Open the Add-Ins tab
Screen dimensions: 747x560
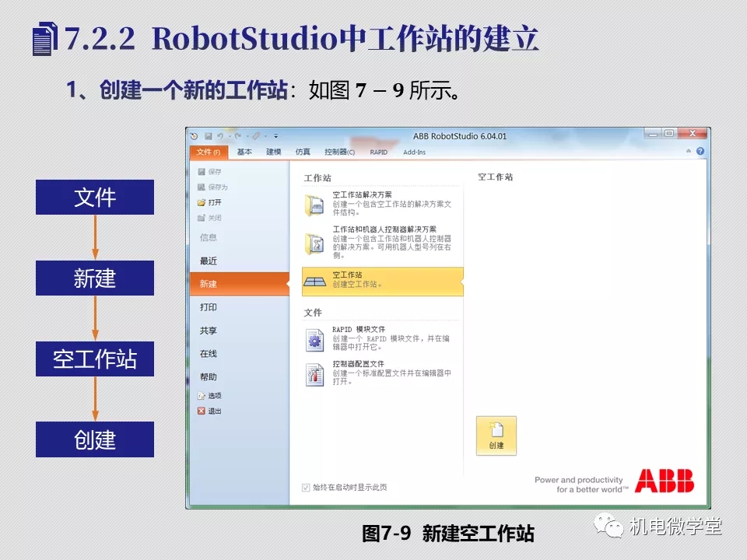pos(415,152)
